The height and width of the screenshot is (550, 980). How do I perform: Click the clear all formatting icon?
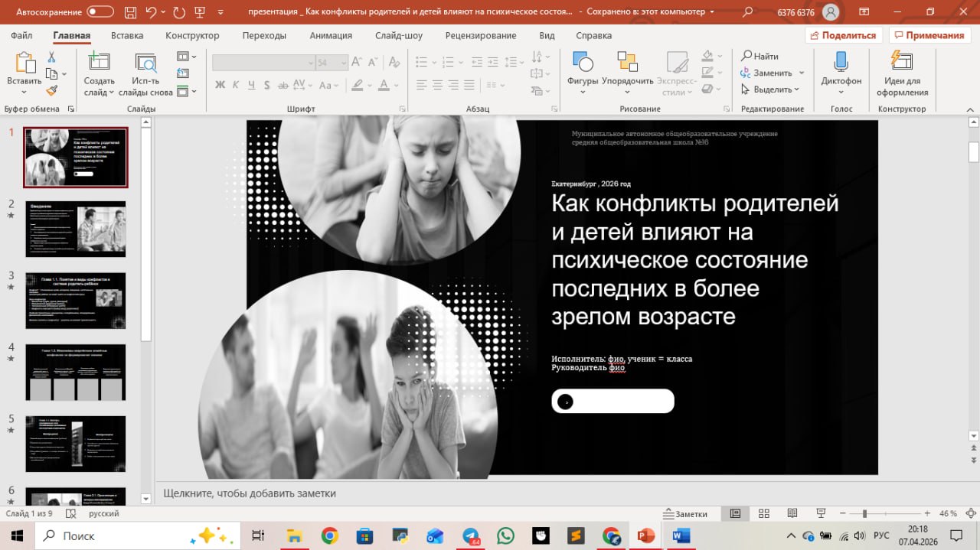[394, 63]
